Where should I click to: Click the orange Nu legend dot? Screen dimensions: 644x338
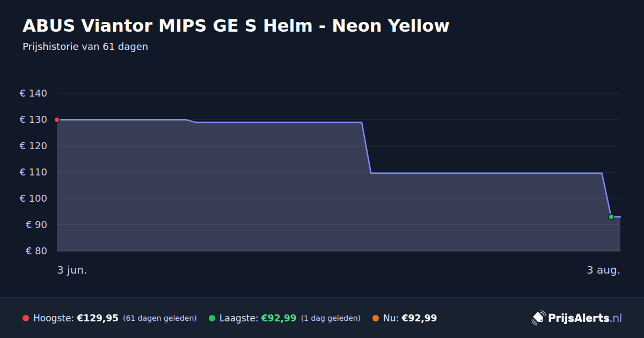click(376, 318)
